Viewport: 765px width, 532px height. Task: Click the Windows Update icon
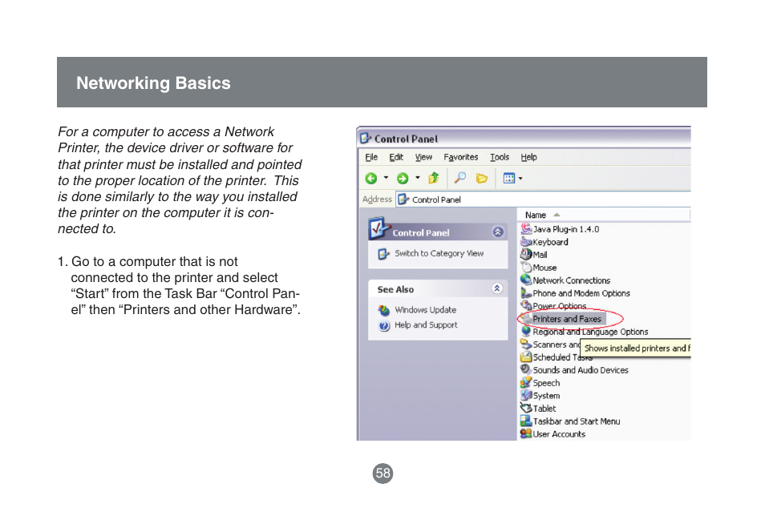tap(384, 310)
